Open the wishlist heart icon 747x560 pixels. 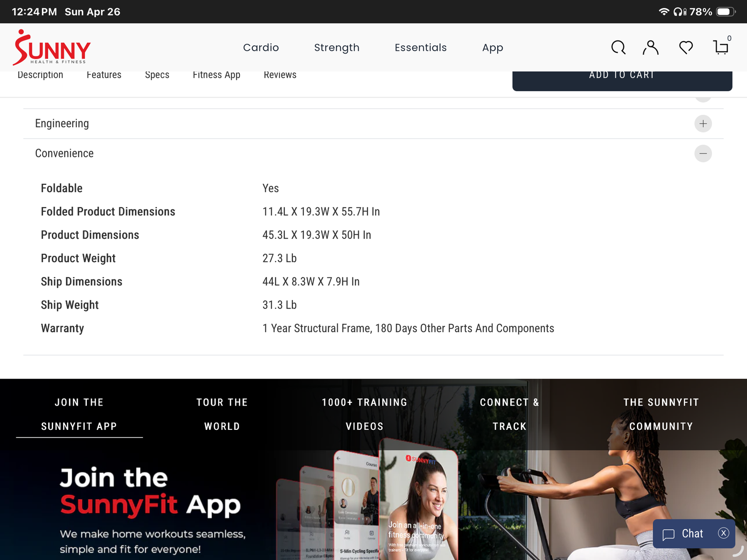(686, 48)
